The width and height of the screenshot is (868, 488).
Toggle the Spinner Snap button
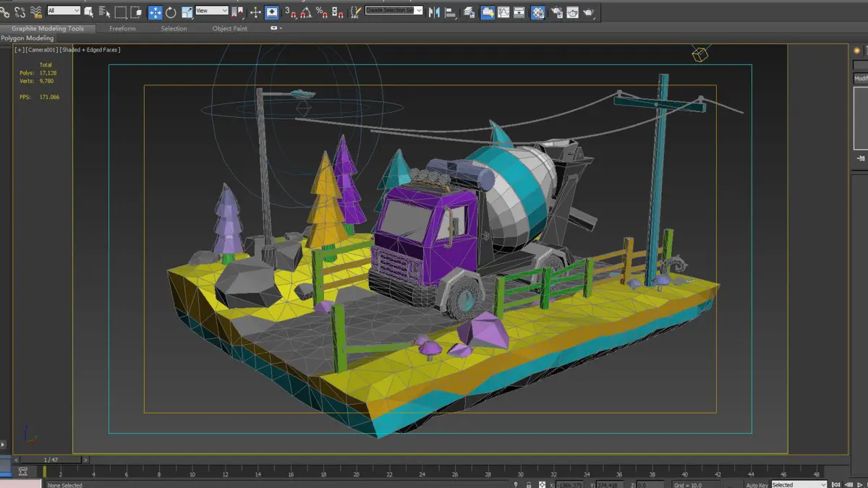pyautogui.click(x=337, y=12)
